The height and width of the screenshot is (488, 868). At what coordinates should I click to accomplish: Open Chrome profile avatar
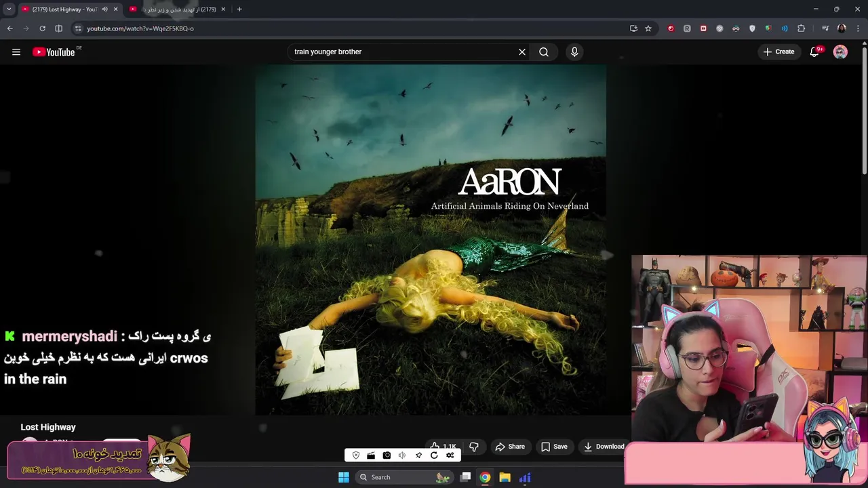click(x=842, y=28)
